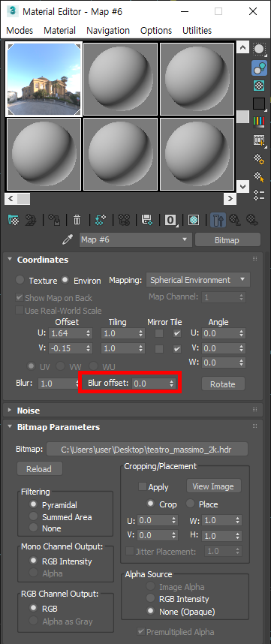Click scroll-down arrow of sample slots

[x=242, y=186]
